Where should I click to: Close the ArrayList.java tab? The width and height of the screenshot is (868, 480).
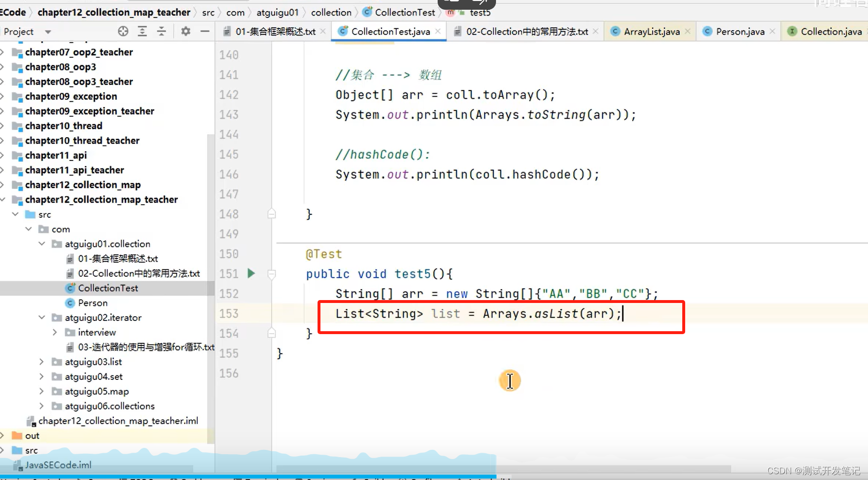click(688, 31)
